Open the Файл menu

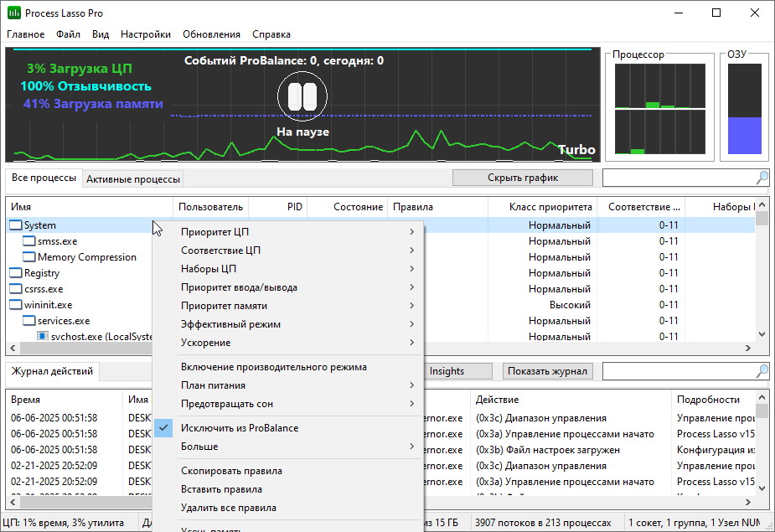tap(68, 34)
